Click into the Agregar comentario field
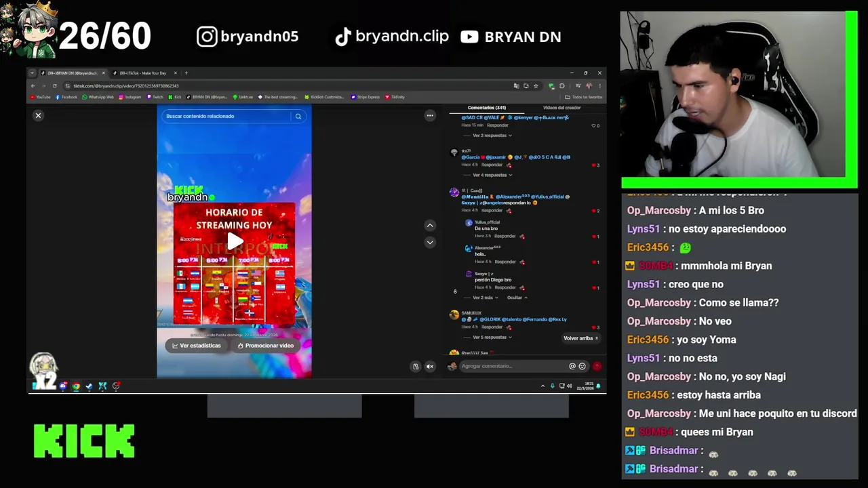This screenshot has height=488, width=868. pyautogui.click(x=513, y=366)
